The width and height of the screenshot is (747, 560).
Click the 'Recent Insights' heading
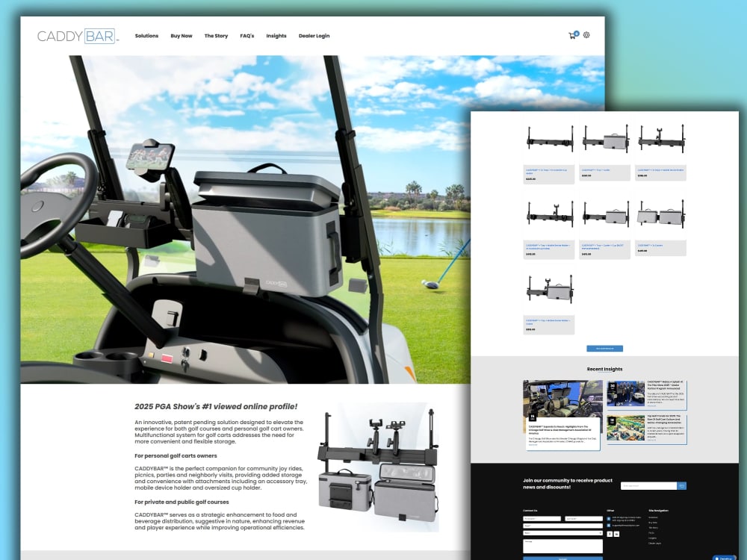pyautogui.click(x=604, y=369)
